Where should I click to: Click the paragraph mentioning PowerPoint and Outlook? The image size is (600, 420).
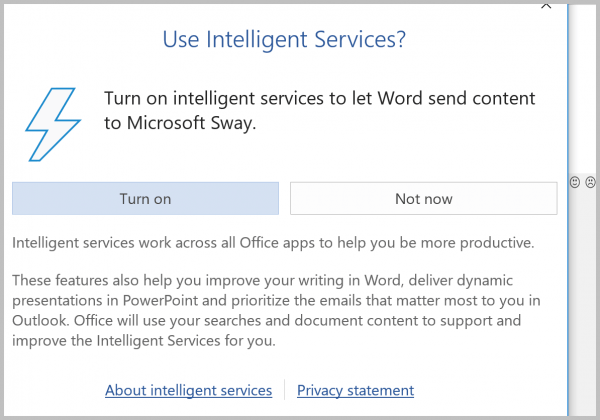coord(276,310)
